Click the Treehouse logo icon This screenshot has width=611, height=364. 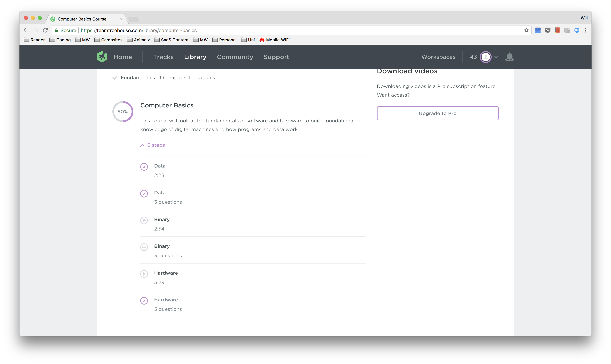(102, 57)
